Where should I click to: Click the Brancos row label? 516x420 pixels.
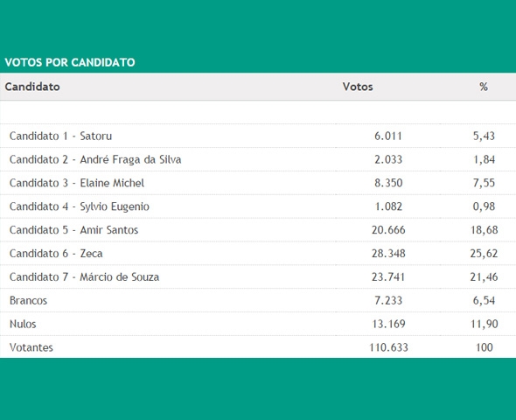click(x=28, y=300)
